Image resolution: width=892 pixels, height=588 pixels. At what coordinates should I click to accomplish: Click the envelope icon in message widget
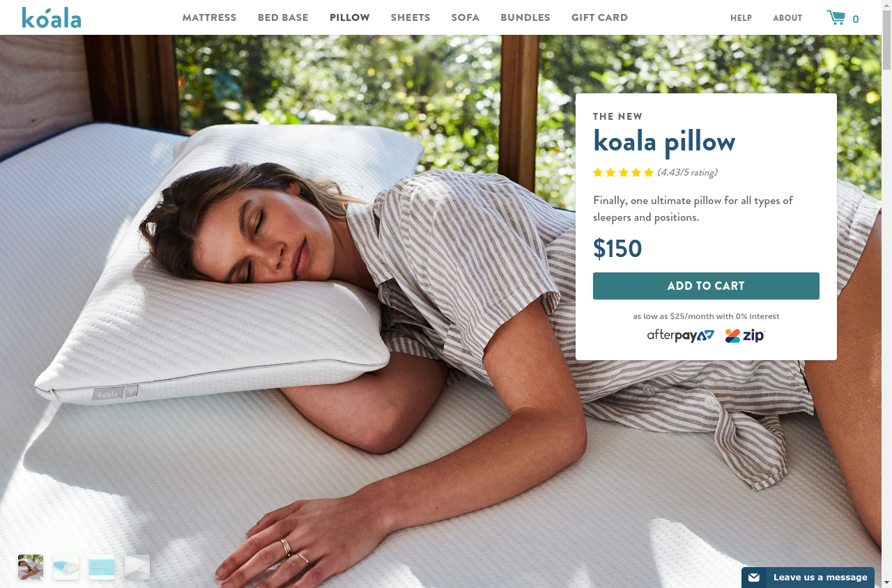point(754,578)
